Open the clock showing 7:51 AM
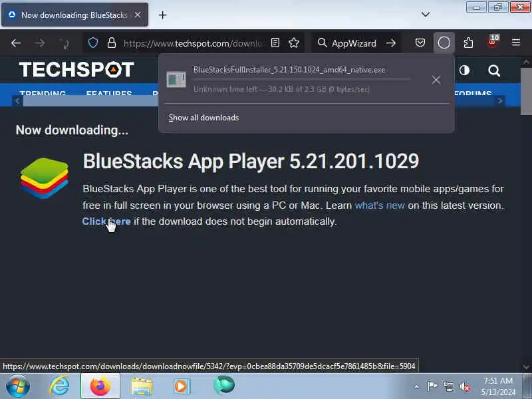 coord(498,386)
